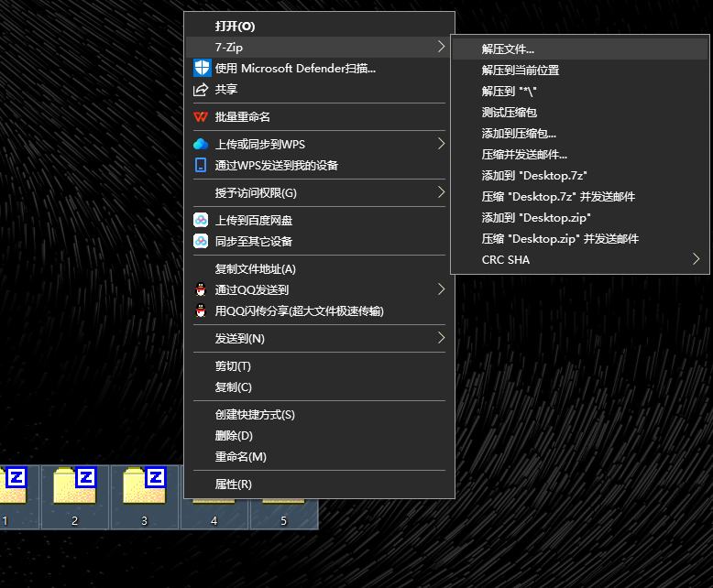The height and width of the screenshot is (588, 713).
Task: Choose 通过WPS发送到我的设备 entry
Action: 319,166
